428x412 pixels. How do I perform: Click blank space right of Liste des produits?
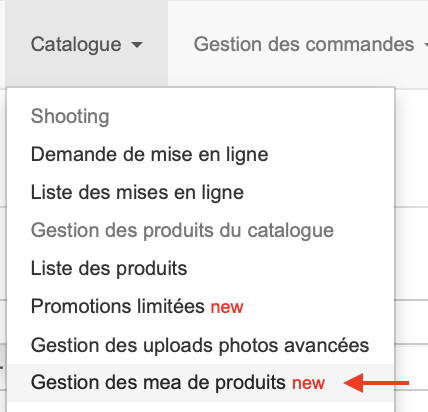click(290, 268)
